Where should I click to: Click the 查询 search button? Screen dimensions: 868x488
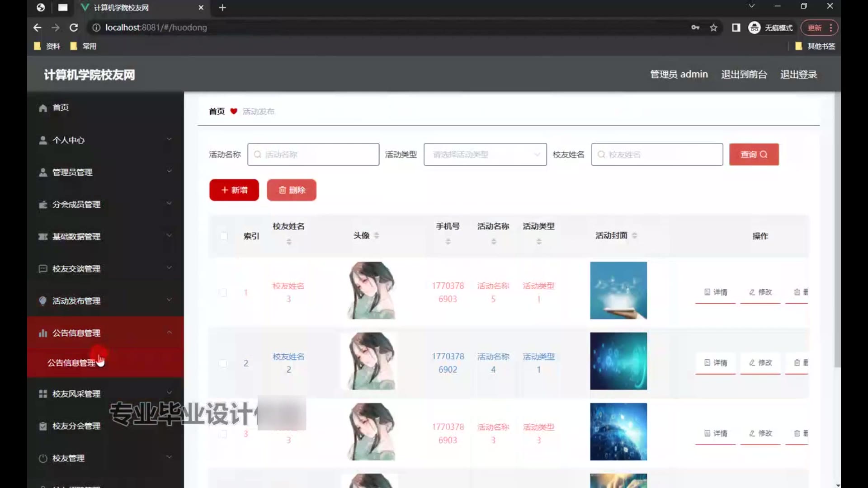(754, 155)
